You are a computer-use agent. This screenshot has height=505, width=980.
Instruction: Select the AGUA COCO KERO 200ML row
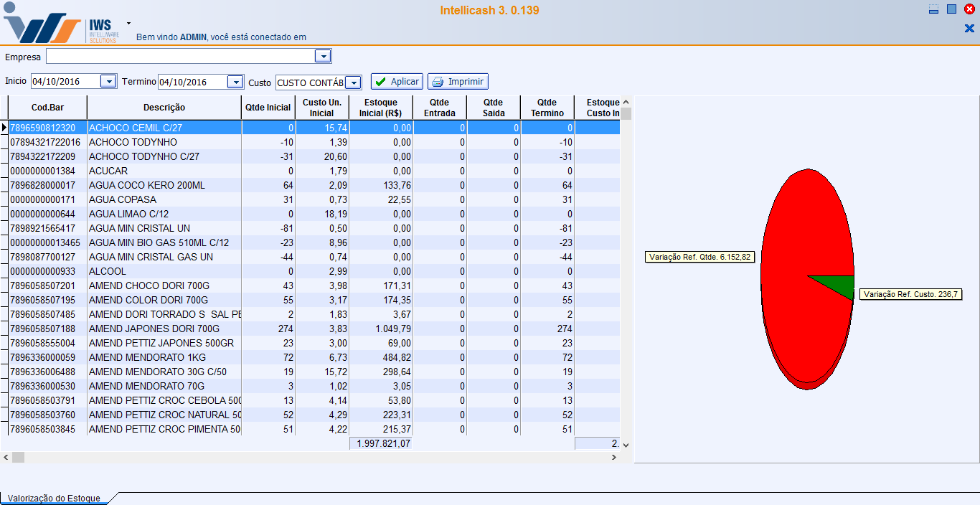click(x=314, y=185)
